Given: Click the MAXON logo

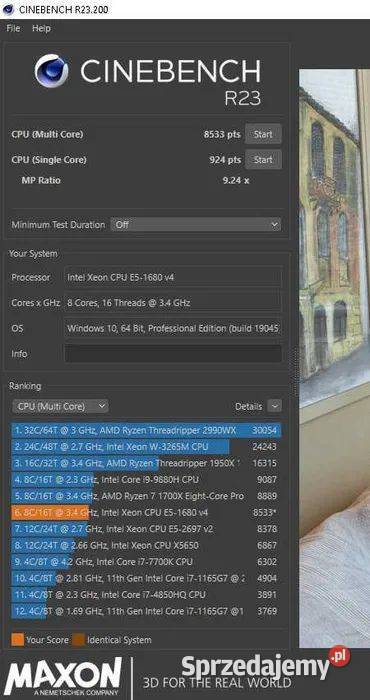Looking at the screenshot, I should 63,676.
